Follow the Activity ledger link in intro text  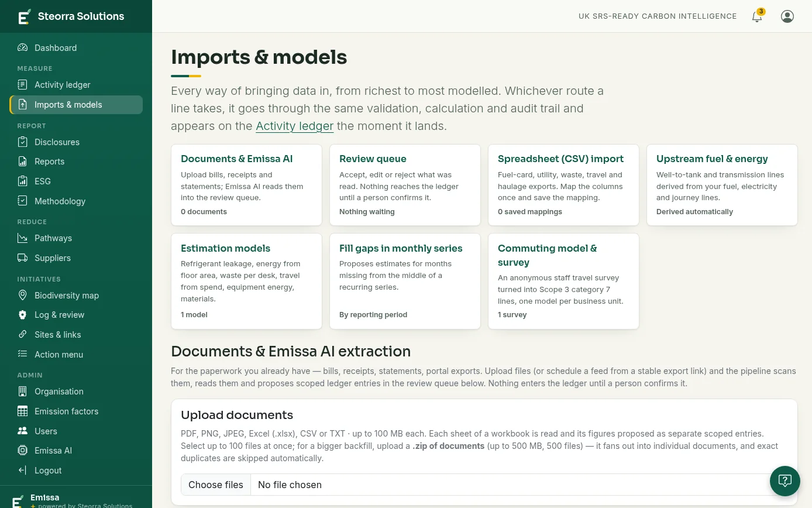(x=295, y=126)
